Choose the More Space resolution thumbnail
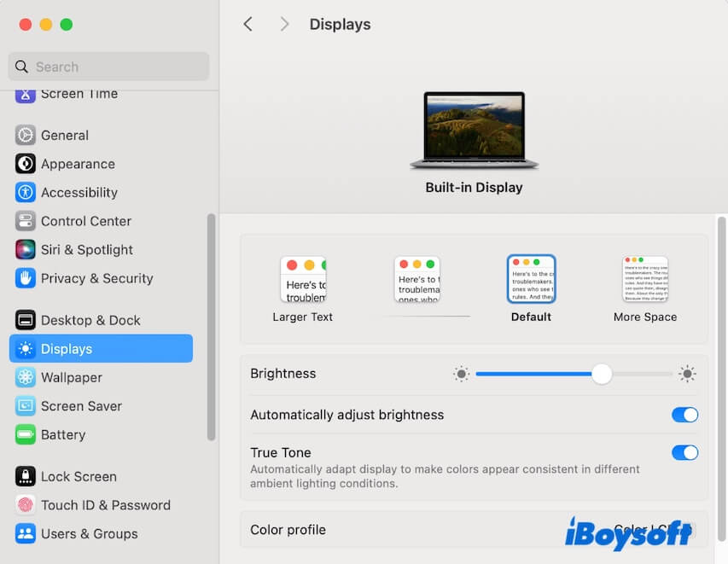 [645, 279]
